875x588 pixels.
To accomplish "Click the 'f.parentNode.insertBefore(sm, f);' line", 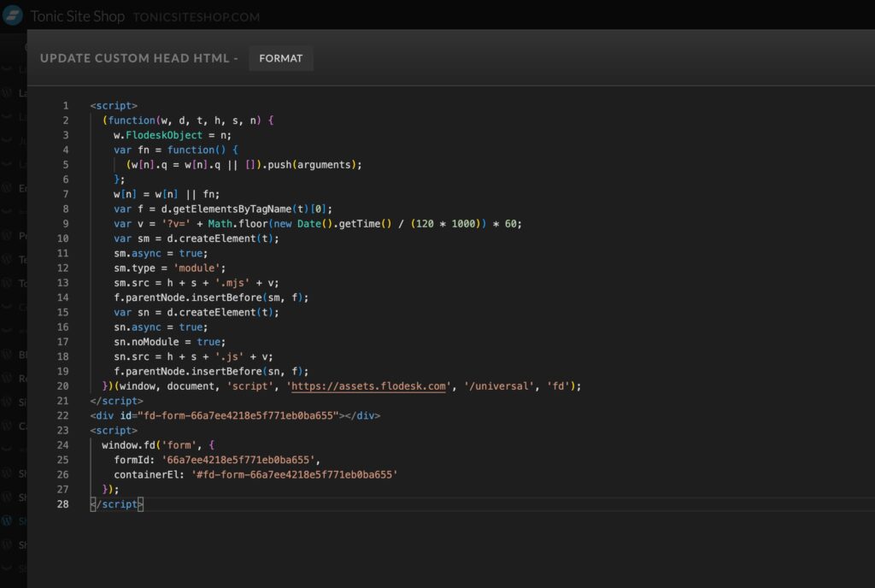I will coord(212,298).
